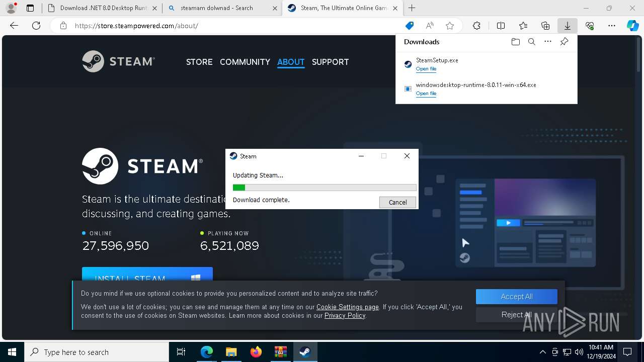Open file link for windowsdesktop-runtime installer
Image resolution: width=644 pixels, height=362 pixels.
click(426, 94)
